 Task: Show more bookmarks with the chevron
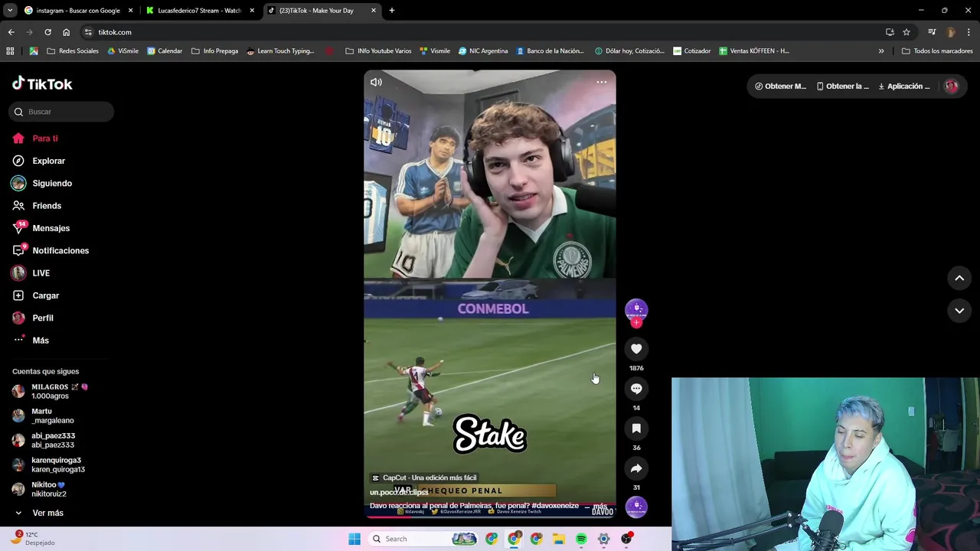coord(881,51)
